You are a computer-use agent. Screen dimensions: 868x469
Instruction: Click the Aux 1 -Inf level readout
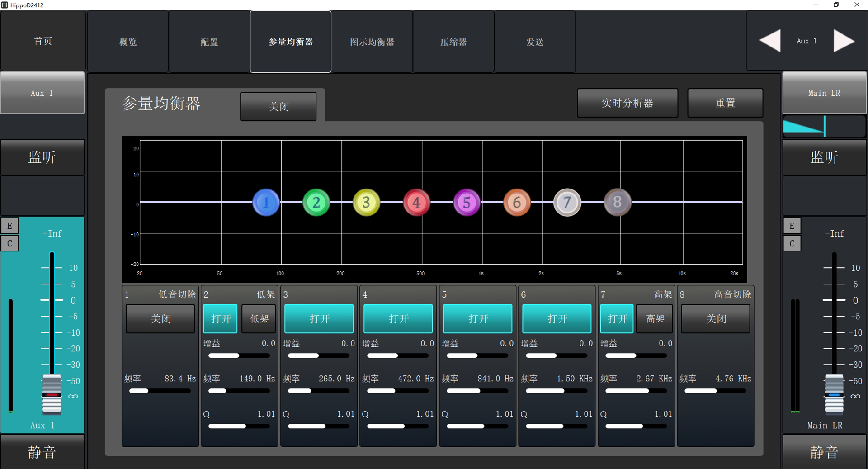pos(52,233)
